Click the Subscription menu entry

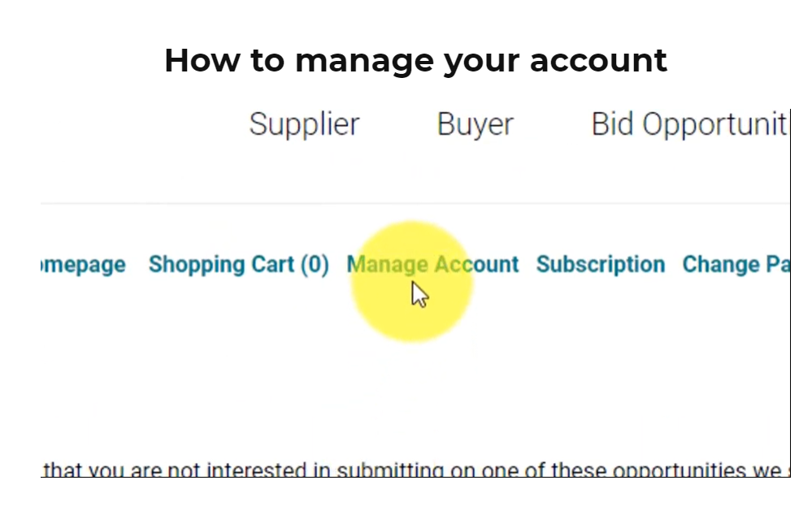pyautogui.click(x=601, y=264)
